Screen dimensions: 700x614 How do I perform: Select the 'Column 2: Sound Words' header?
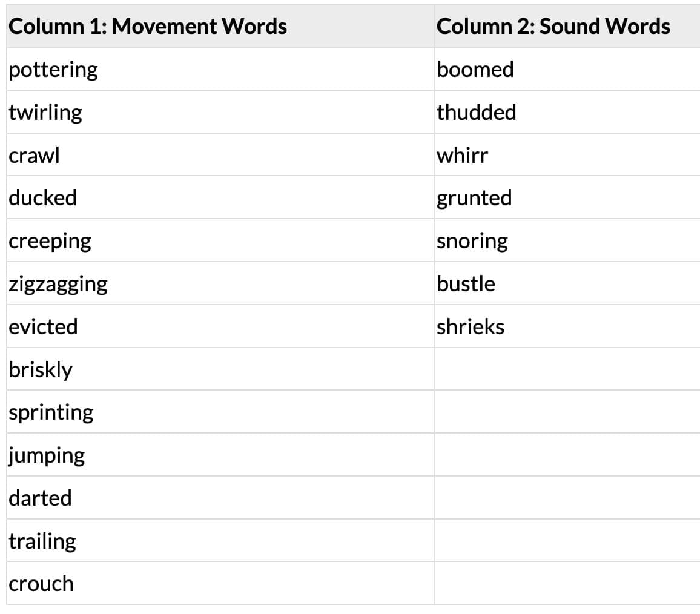point(553,27)
